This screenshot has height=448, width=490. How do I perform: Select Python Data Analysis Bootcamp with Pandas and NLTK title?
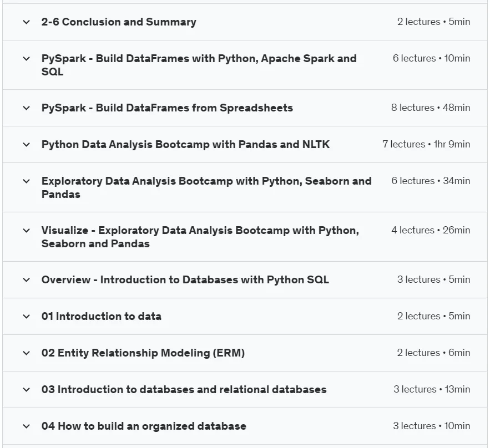click(186, 144)
